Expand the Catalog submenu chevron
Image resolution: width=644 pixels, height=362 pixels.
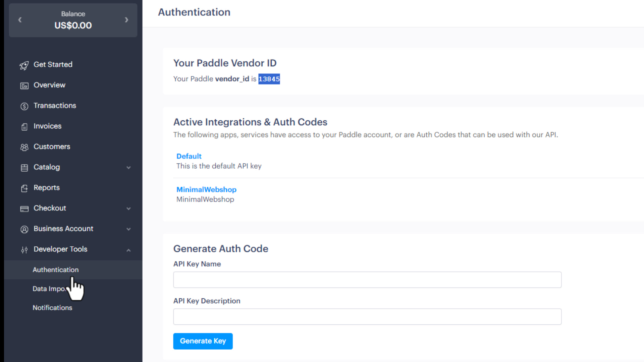click(x=128, y=168)
